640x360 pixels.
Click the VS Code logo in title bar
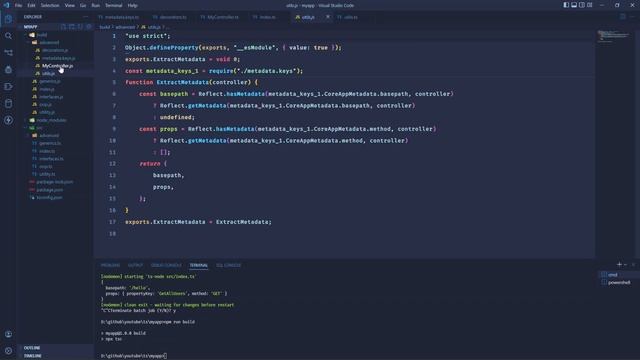[x=6, y=5]
